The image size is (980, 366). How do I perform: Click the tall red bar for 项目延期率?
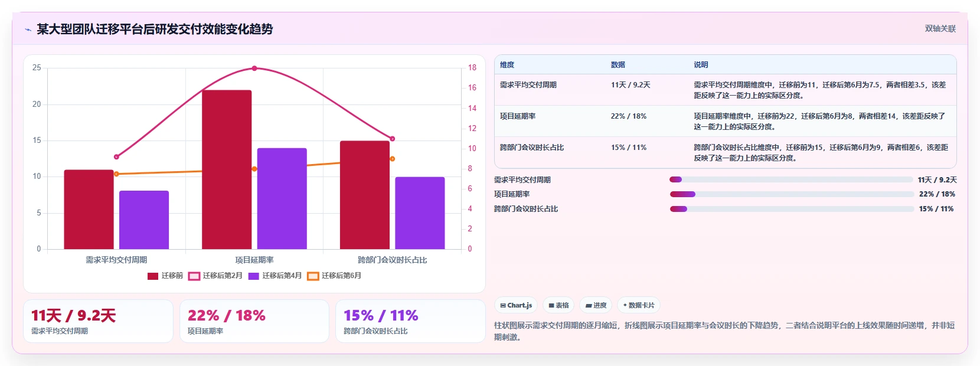227,169
